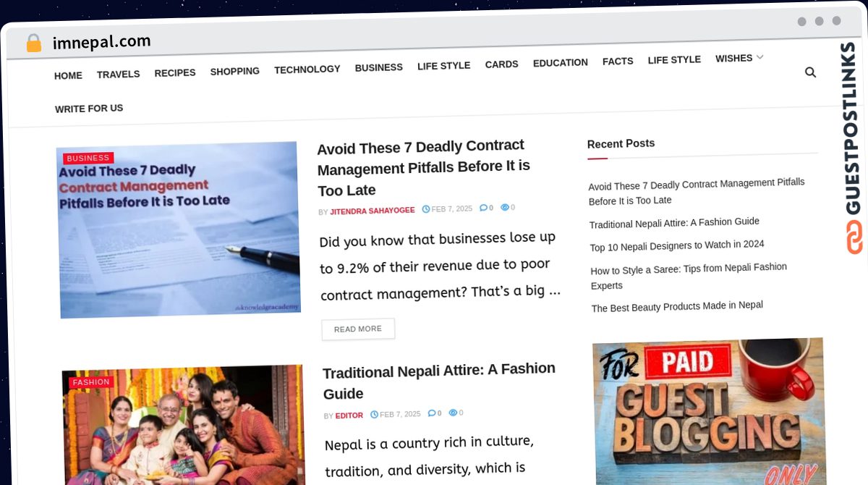Open the TECHNOLOGY menu item

(307, 69)
